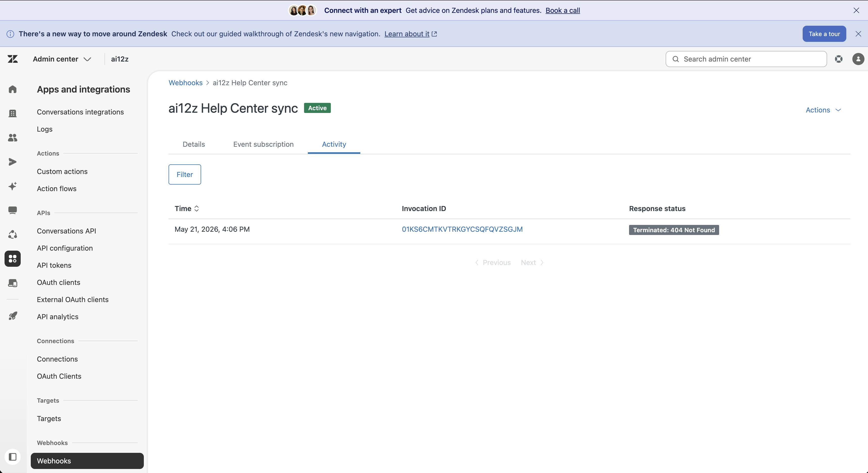Image resolution: width=868 pixels, height=473 pixels.
Task: Open the Workspaces monitor icon in the sidebar
Action: [x=12, y=211]
